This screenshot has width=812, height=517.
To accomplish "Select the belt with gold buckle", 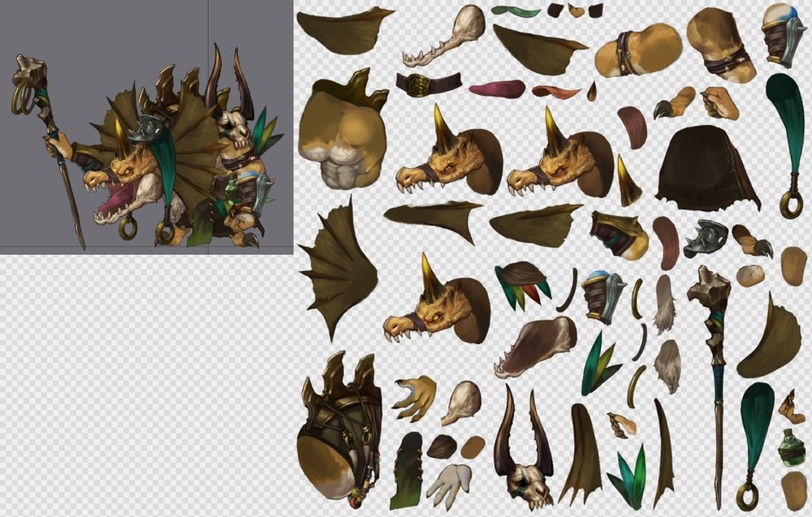I will (x=429, y=84).
